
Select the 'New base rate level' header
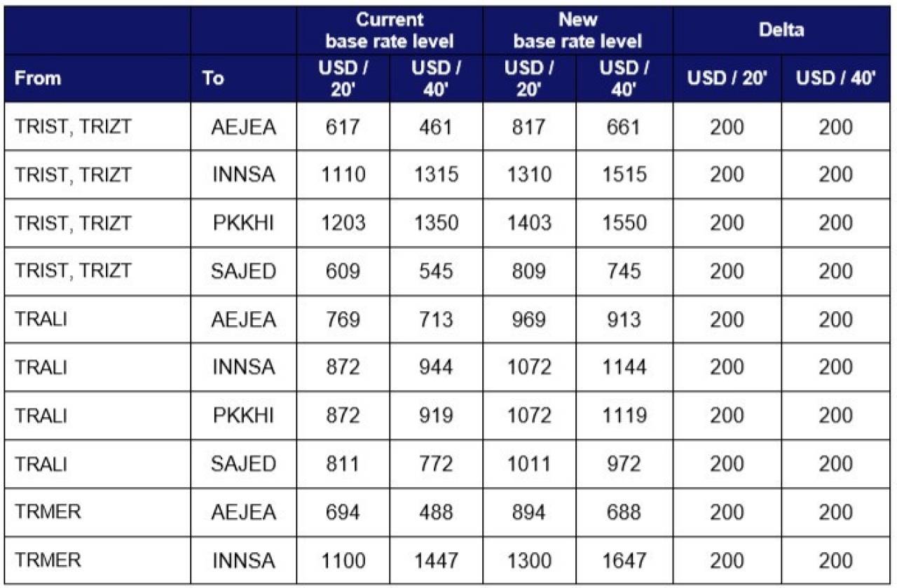pos(578,31)
